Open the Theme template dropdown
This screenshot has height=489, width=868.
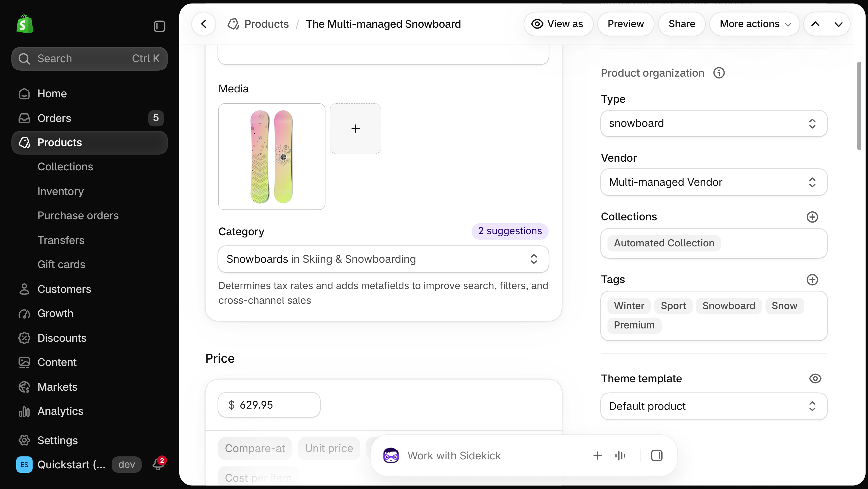tap(714, 406)
